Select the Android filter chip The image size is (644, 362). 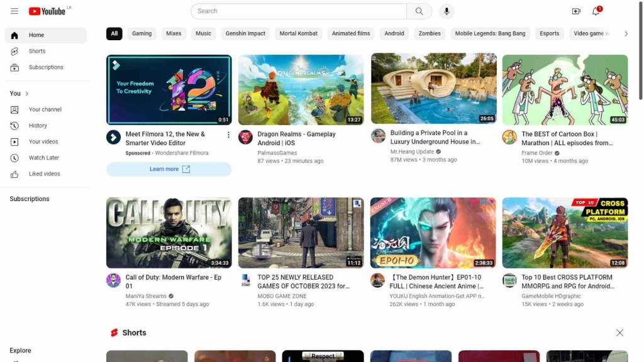point(394,34)
